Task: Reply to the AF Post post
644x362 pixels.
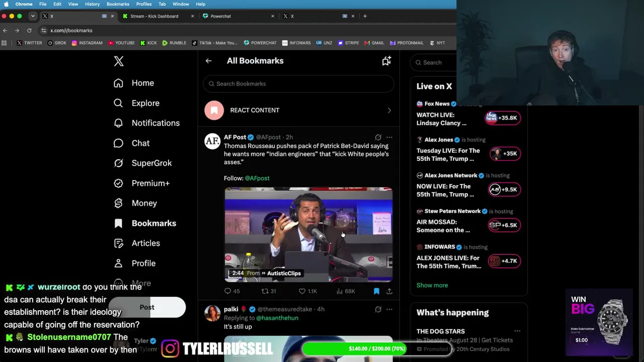Action: tap(232, 291)
